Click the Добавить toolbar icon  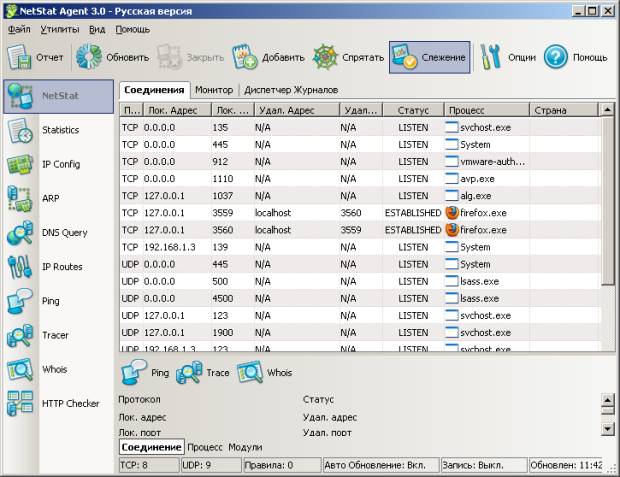tap(244, 57)
